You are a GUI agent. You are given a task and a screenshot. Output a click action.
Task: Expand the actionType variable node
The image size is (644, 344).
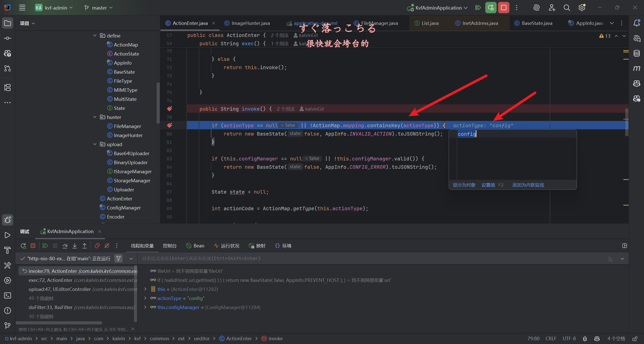tap(145, 298)
